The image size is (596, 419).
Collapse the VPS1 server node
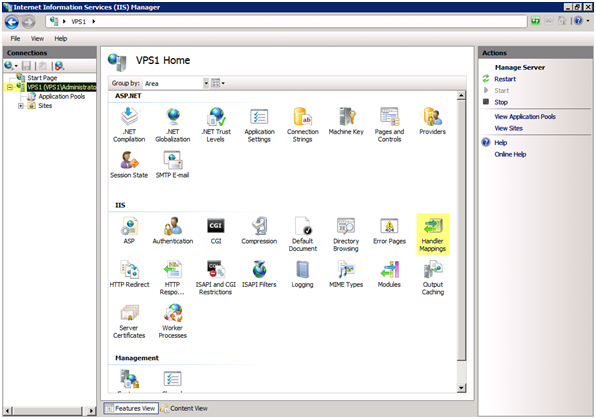10,87
